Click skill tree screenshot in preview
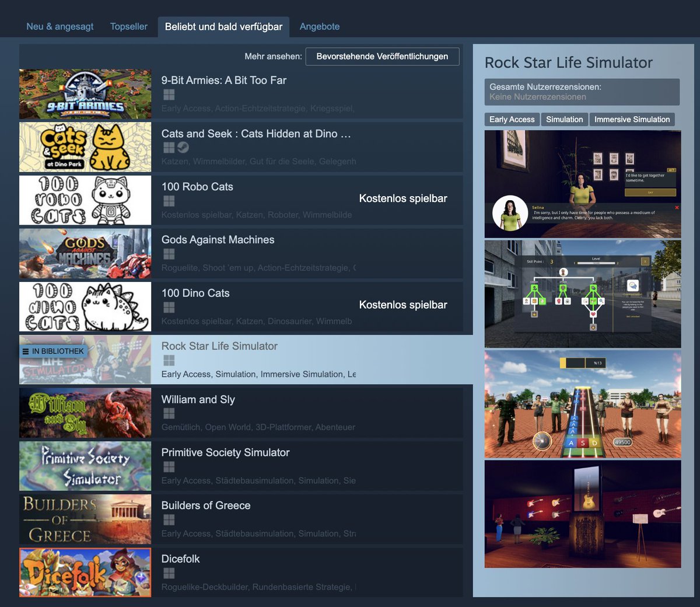The height and width of the screenshot is (607, 700). coord(583,294)
